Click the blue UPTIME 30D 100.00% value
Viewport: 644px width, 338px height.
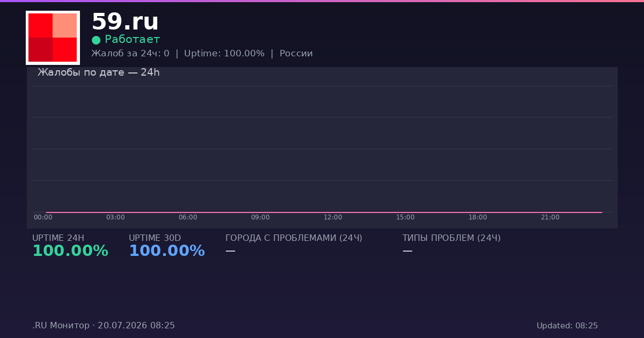click(x=167, y=251)
